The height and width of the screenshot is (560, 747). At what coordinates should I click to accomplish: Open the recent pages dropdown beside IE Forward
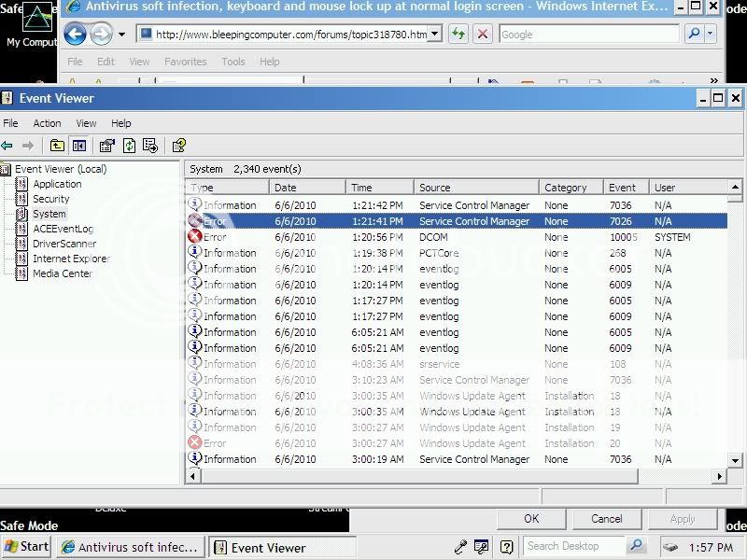point(122,35)
